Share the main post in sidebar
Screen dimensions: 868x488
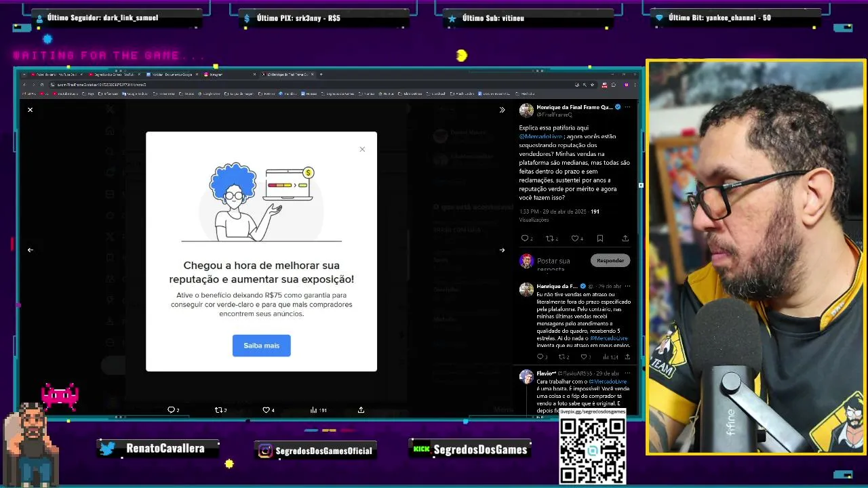(625, 239)
